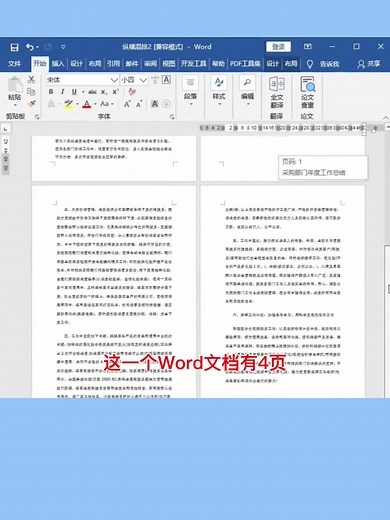The height and width of the screenshot is (520, 390).
Task: Open the 宋体 font name dropdown arrow
Action: [114, 80]
